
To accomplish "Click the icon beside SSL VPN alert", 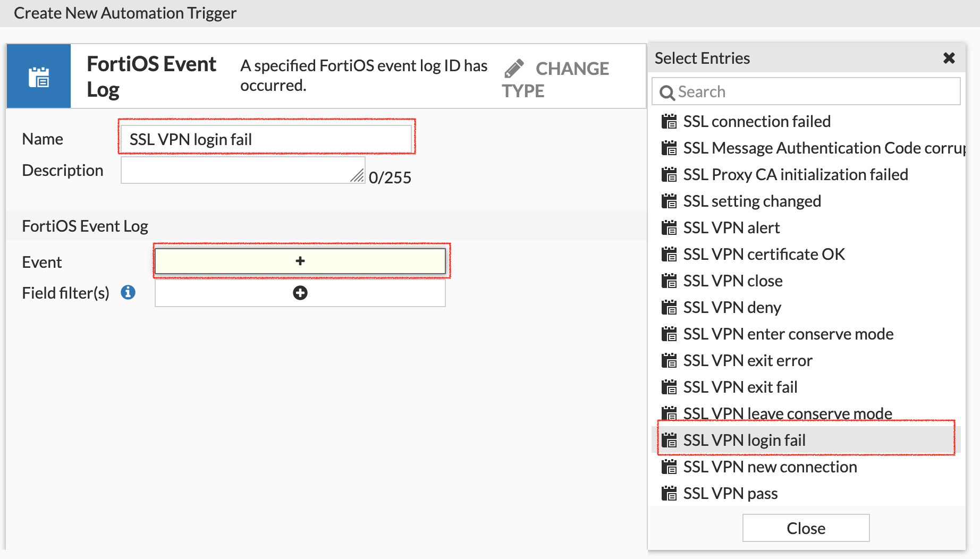I will [669, 228].
